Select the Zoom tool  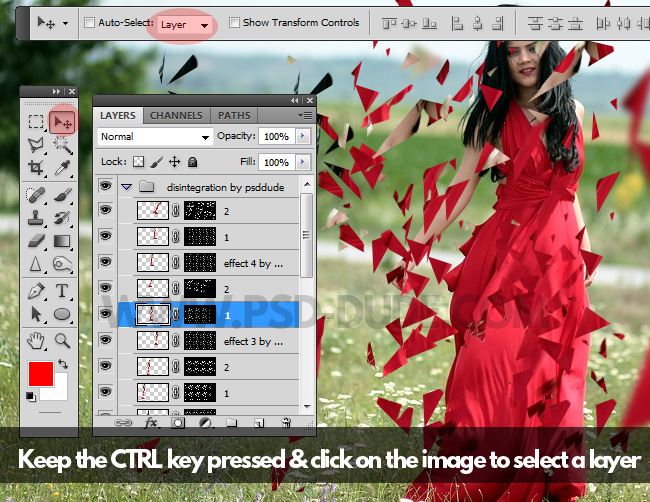63,341
